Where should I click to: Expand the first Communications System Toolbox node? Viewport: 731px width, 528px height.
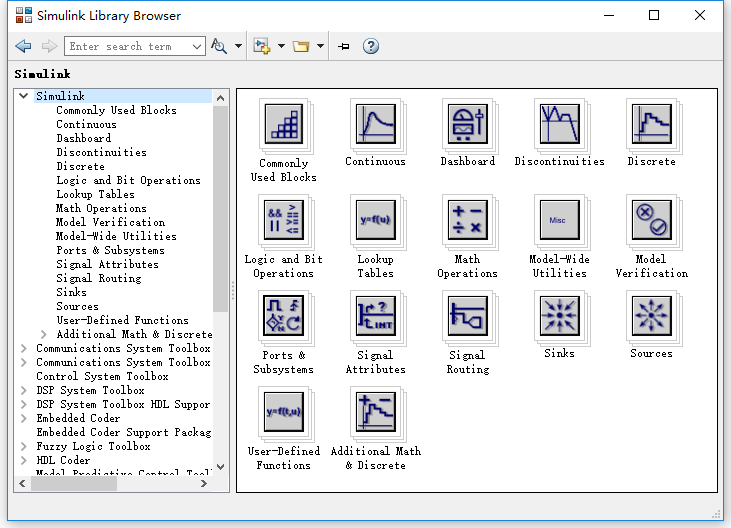[x=24, y=348]
